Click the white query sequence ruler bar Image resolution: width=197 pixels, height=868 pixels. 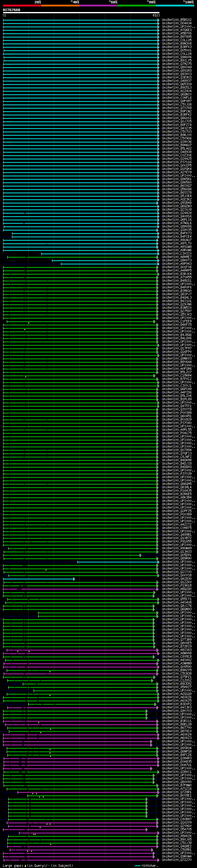81,12
